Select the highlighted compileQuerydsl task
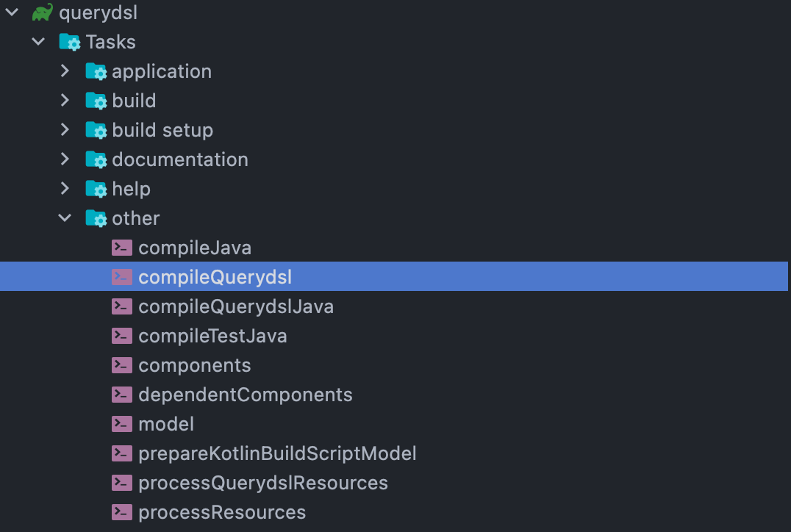Image resolution: width=791 pixels, height=532 pixels. [215, 277]
